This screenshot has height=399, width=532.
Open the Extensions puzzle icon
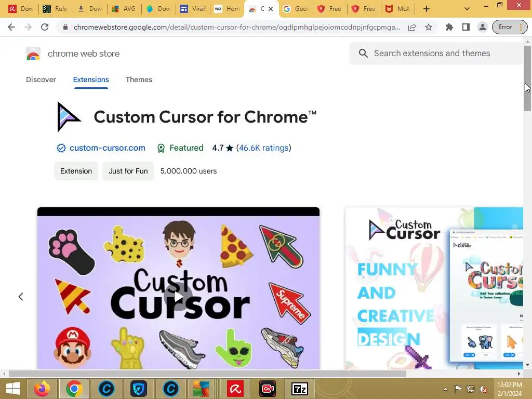(449, 27)
